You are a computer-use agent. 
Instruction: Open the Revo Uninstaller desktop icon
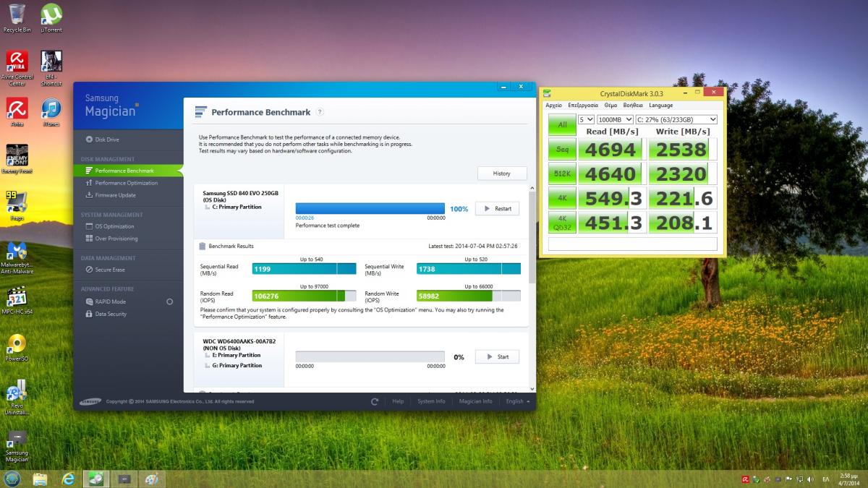point(17,396)
